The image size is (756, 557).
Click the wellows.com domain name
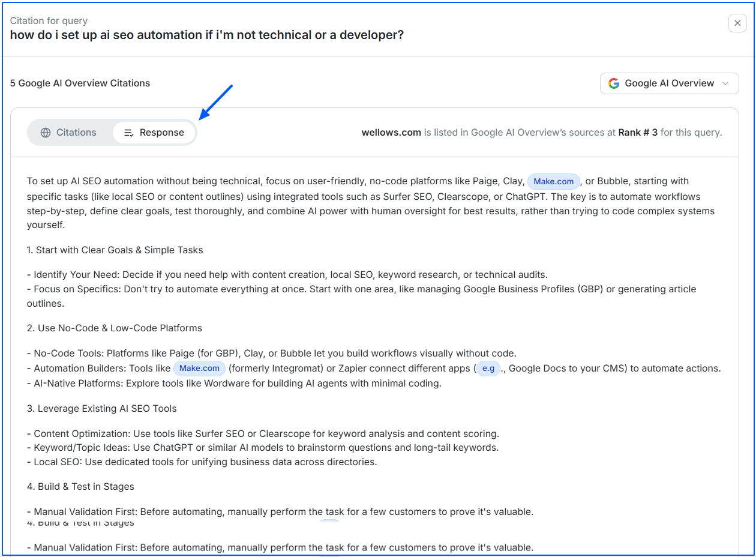[391, 133]
